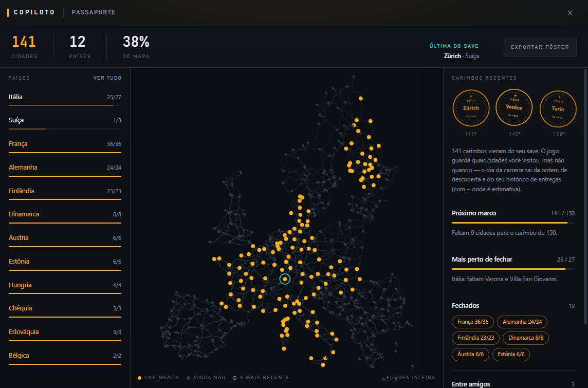Click the Itália progress bar in list
Viewport: 588px width, 388px height.
pos(65,106)
